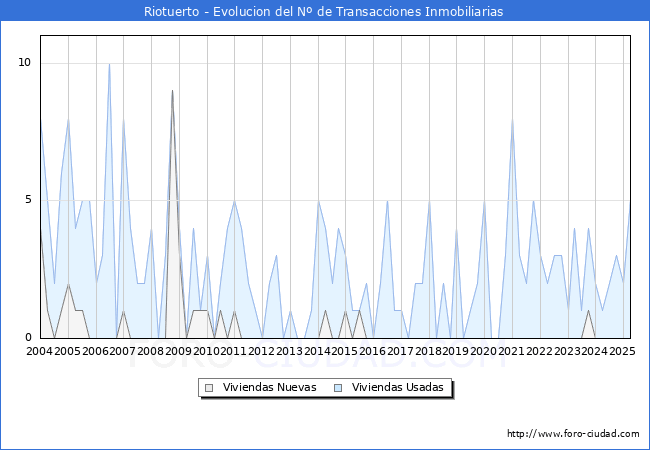Image resolution: width=650 pixels, height=450 pixels.
Task: Open the http://www.foro-ciudad.com link
Action: click(573, 434)
